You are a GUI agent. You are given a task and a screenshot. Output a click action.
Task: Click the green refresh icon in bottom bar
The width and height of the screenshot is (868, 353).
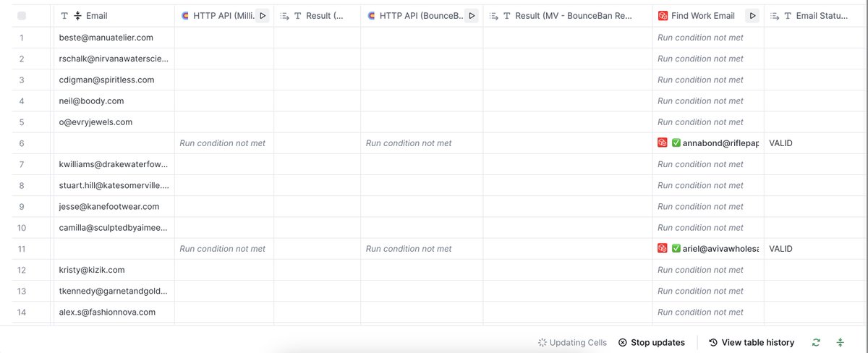point(816,342)
